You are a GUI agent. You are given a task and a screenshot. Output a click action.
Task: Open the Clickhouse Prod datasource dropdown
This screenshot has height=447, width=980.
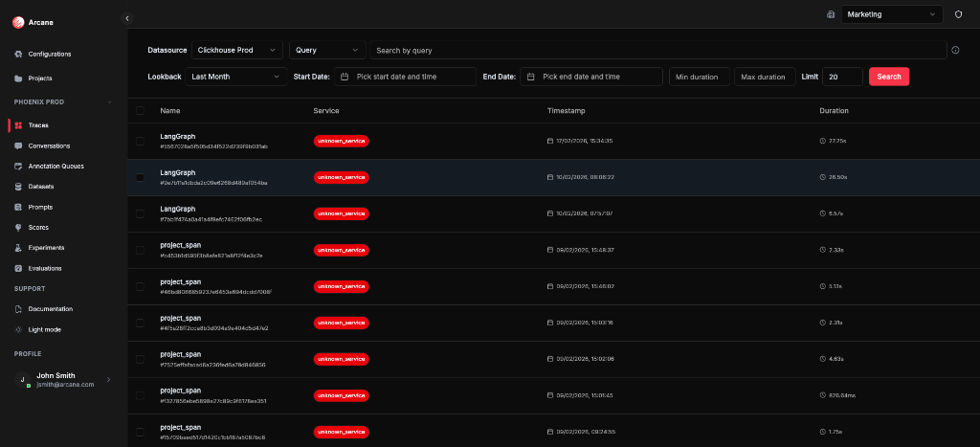click(x=236, y=50)
